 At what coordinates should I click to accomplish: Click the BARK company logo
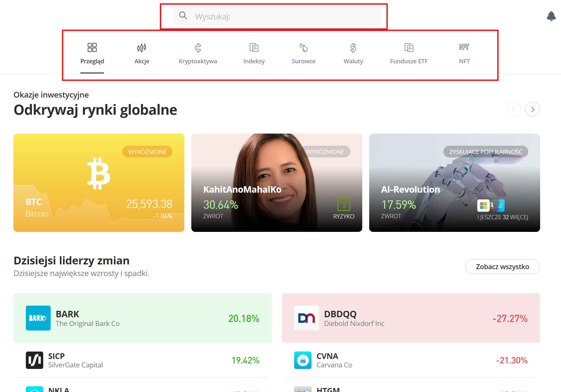point(38,318)
